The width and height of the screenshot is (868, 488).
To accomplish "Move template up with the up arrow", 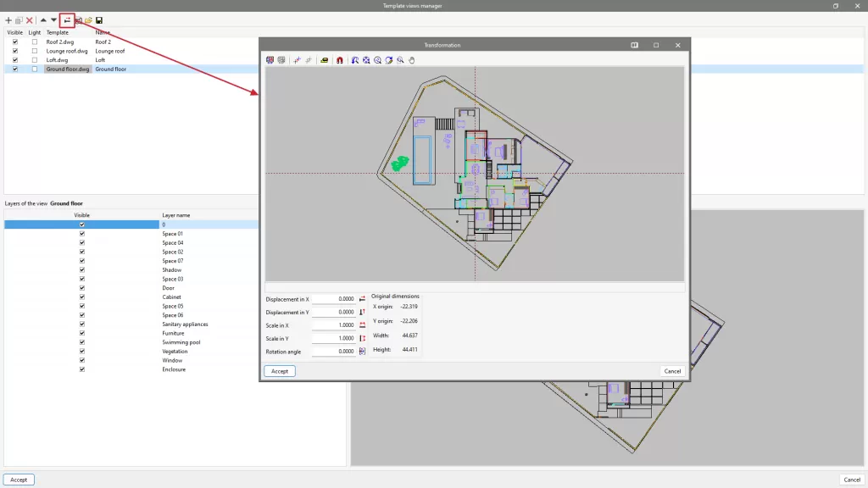I will tap(43, 20).
